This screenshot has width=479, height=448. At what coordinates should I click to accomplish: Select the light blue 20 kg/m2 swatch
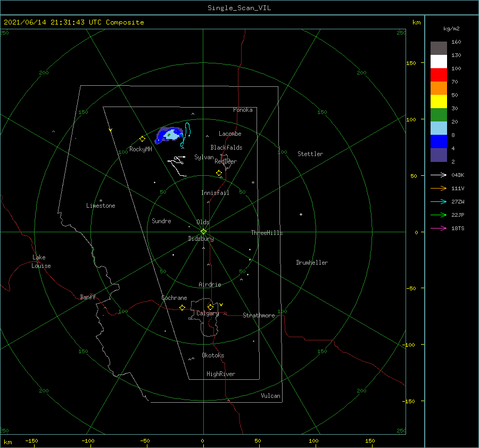(439, 128)
